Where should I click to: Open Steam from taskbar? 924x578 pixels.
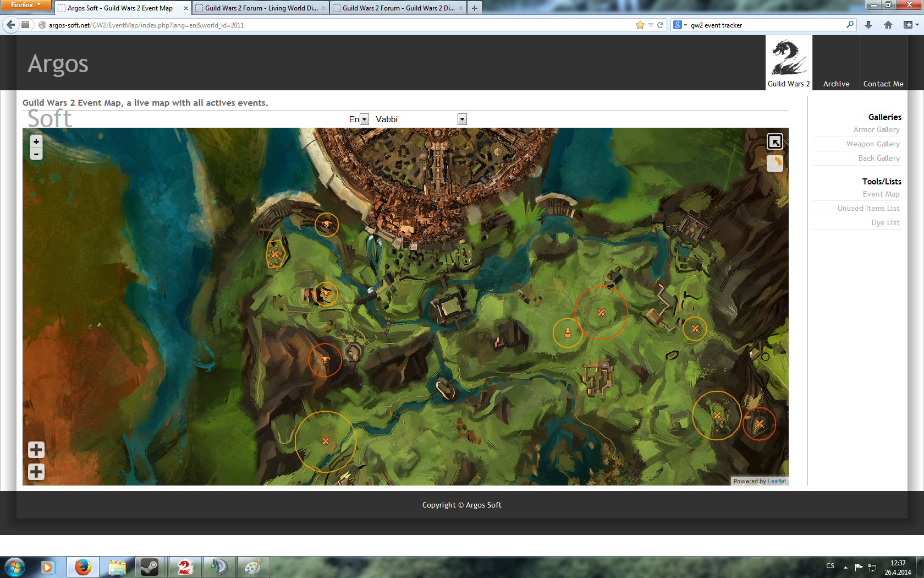pos(150,567)
